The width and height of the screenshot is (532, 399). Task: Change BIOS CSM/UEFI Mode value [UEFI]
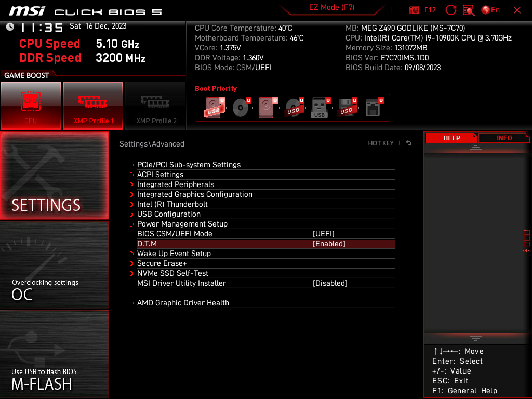(323, 234)
